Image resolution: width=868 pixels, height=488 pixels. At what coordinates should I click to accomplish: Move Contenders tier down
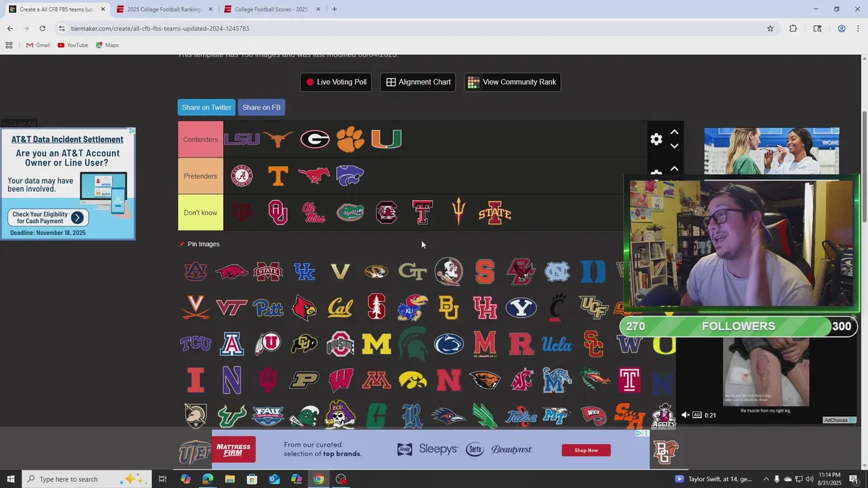click(x=675, y=146)
